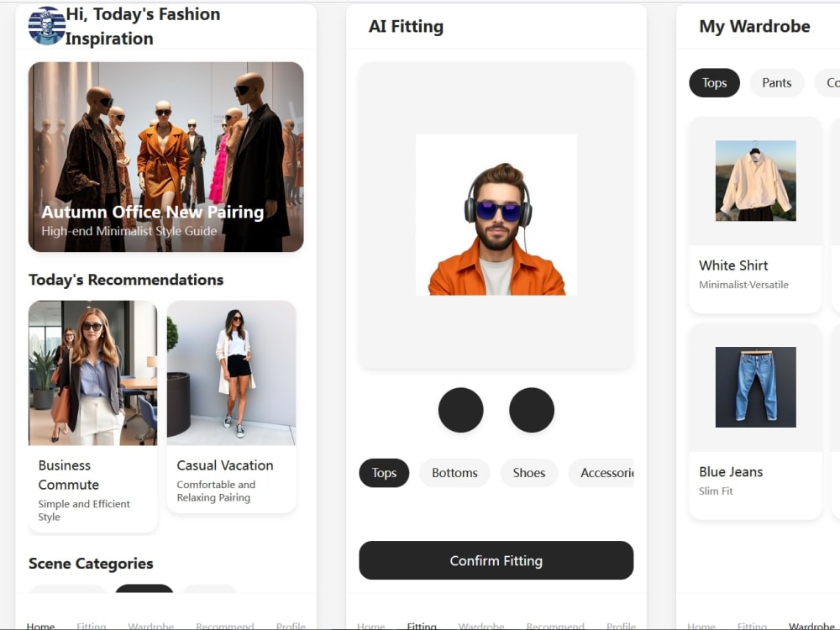Open Wardrobe in the AI Fitting bottom nav
This screenshot has width=840, height=630.
click(481, 625)
